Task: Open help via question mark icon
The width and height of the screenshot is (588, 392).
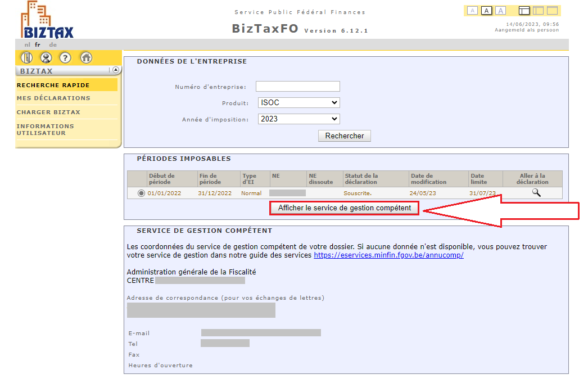Action: point(65,58)
